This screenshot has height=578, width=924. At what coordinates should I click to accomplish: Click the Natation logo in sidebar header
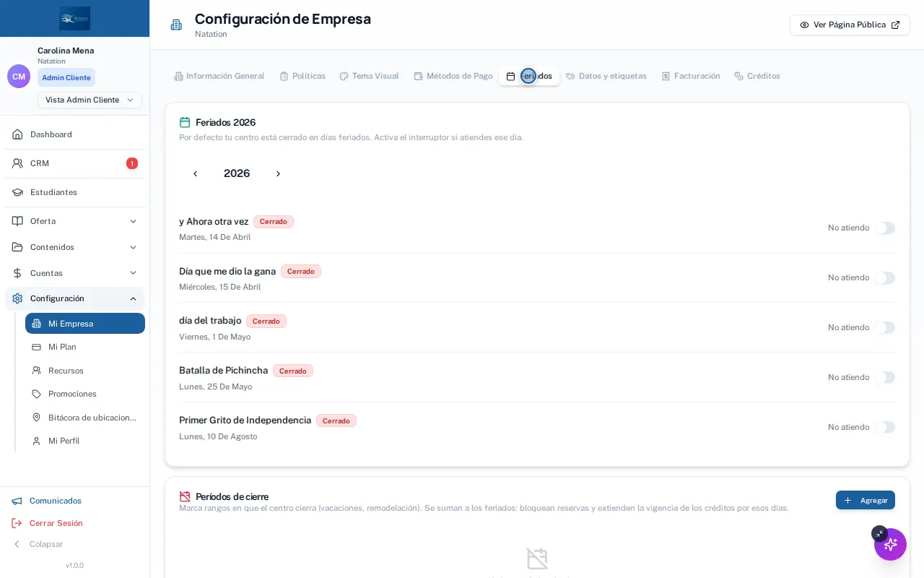pyautogui.click(x=75, y=18)
